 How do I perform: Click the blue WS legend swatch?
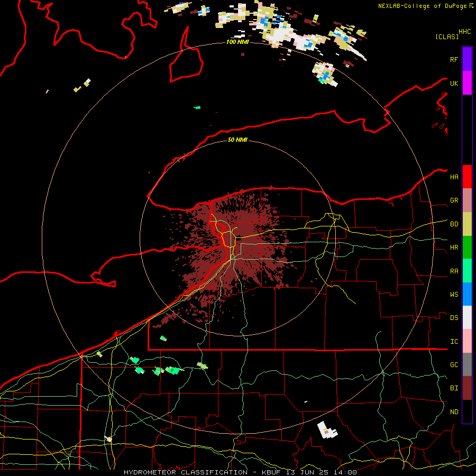click(x=467, y=294)
